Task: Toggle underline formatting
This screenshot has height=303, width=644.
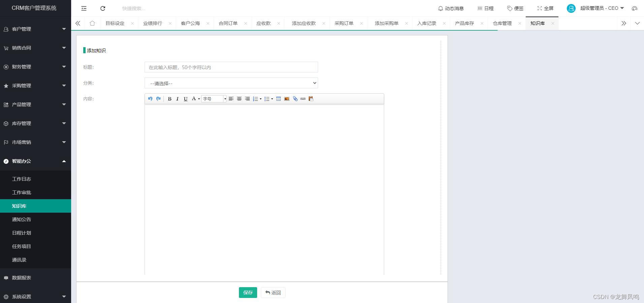Action: coord(185,99)
